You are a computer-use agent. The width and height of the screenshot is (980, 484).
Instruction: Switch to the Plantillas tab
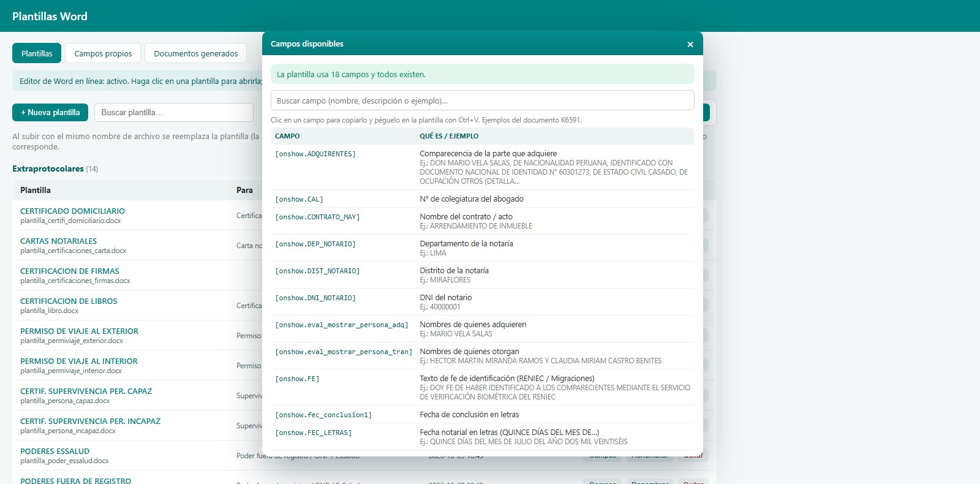point(37,53)
